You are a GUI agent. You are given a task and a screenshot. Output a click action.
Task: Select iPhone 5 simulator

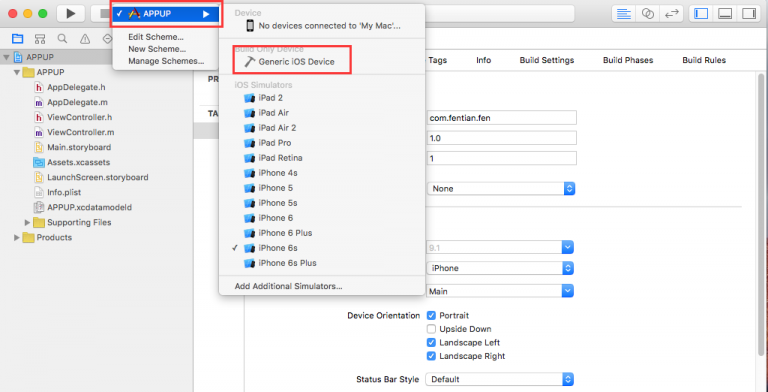275,188
